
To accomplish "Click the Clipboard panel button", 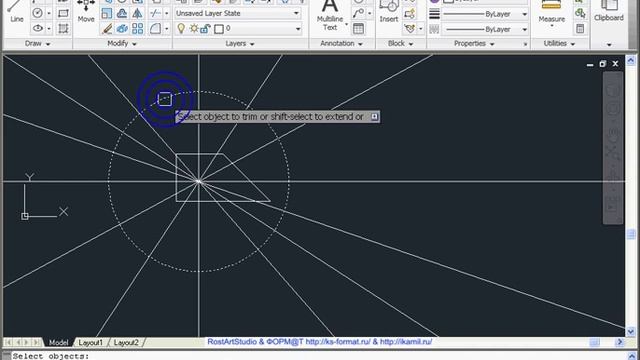I will coord(609,11).
